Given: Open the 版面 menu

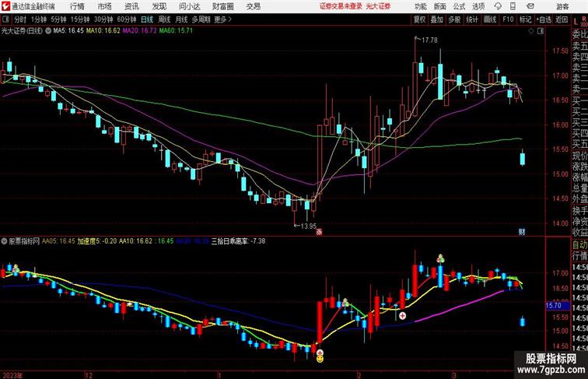Looking at the screenshot, I should (x=439, y=6).
